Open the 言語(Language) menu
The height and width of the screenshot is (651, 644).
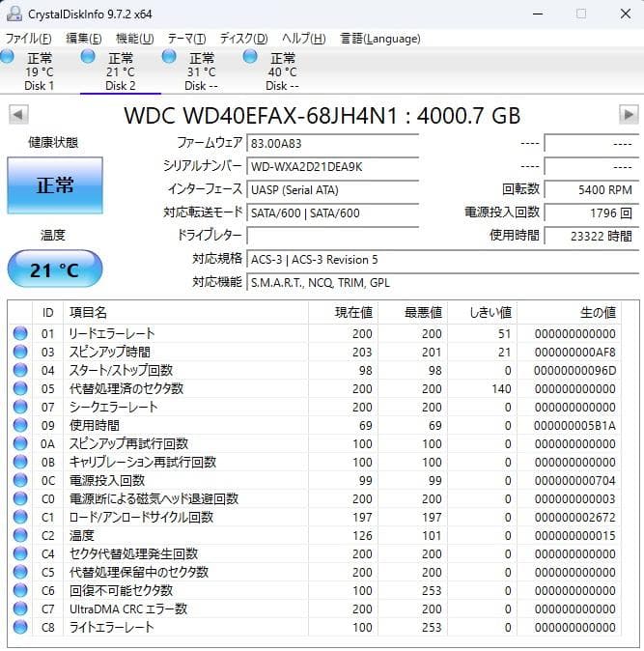(x=380, y=39)
